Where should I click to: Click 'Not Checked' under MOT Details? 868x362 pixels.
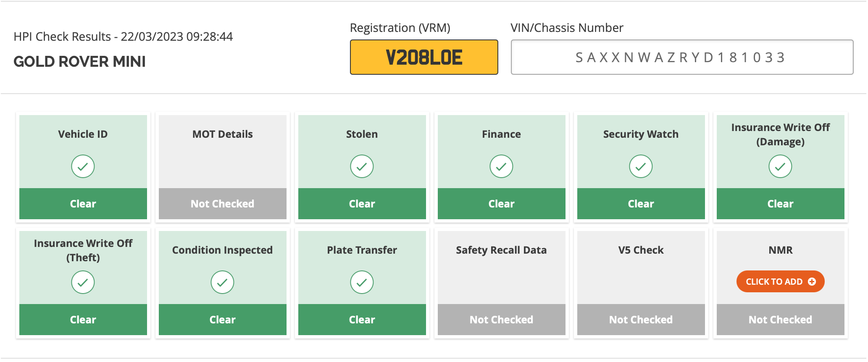point(222,204)
